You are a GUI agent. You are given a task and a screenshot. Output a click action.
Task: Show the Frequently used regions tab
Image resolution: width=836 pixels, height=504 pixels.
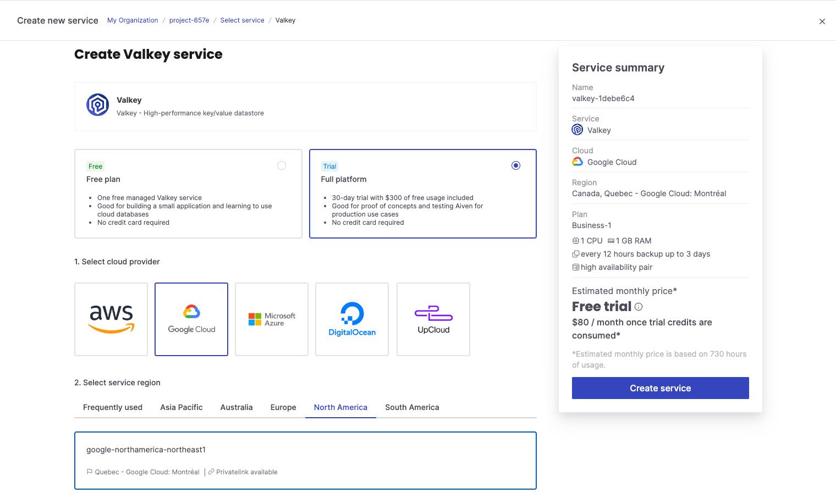[113, 407]
